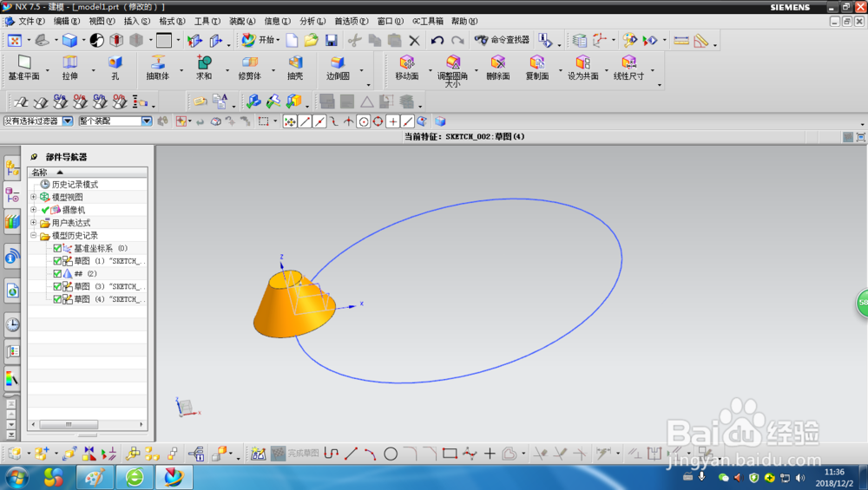Select 历史记录模式 in part navigator

[x=75, y=184]
